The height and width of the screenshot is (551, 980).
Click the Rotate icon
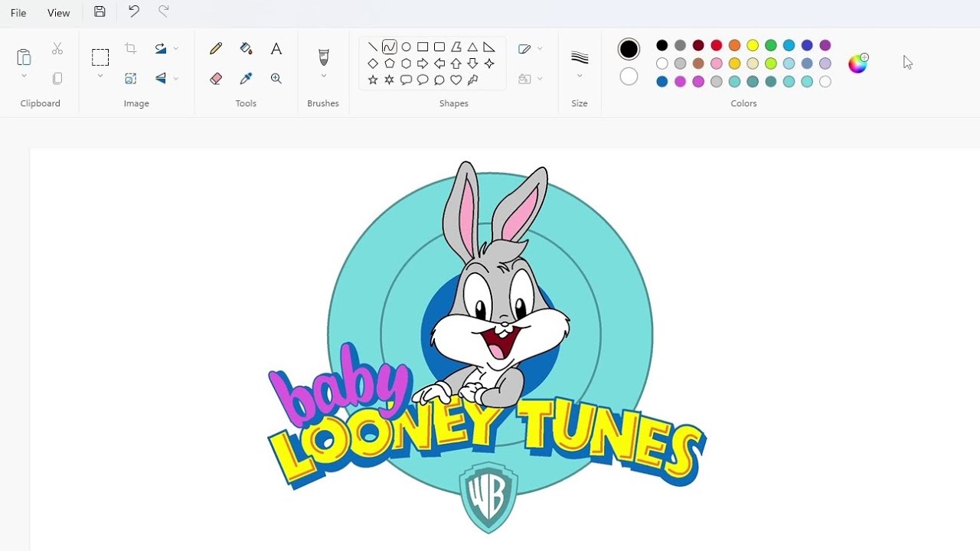pyautogui.click(x=160, y=49)
